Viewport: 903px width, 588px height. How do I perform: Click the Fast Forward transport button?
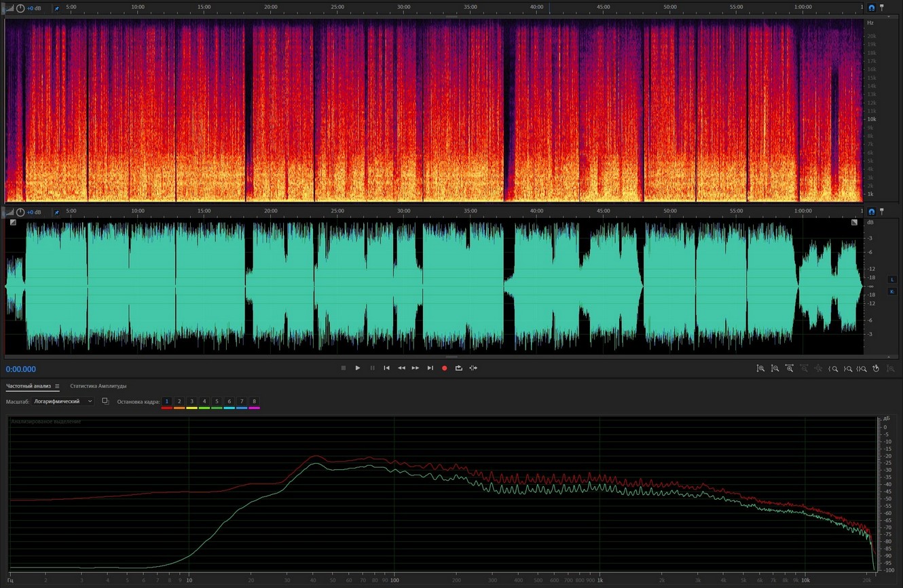[x=416, y=368]
